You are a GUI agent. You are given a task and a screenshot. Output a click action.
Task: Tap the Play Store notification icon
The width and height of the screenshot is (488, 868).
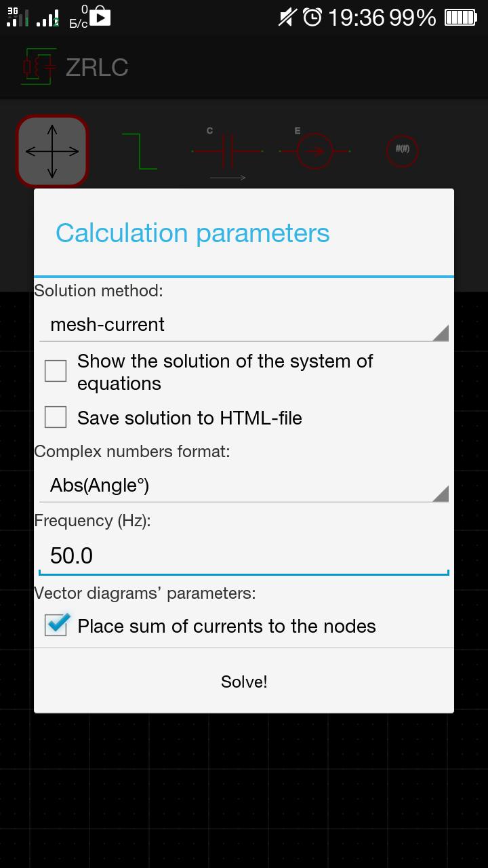click(x=99, y=16)
